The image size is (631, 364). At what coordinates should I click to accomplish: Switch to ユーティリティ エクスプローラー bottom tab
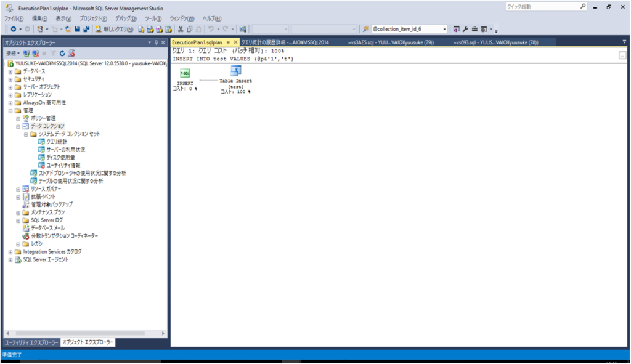31,342
